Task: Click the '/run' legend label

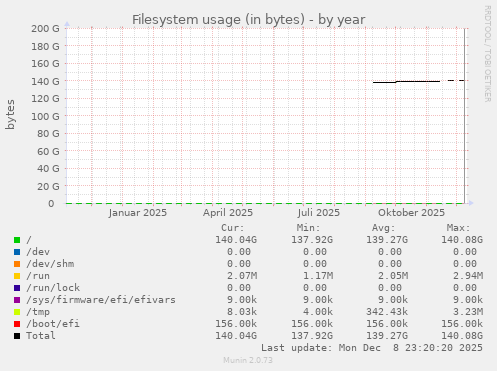Action: 38,276
